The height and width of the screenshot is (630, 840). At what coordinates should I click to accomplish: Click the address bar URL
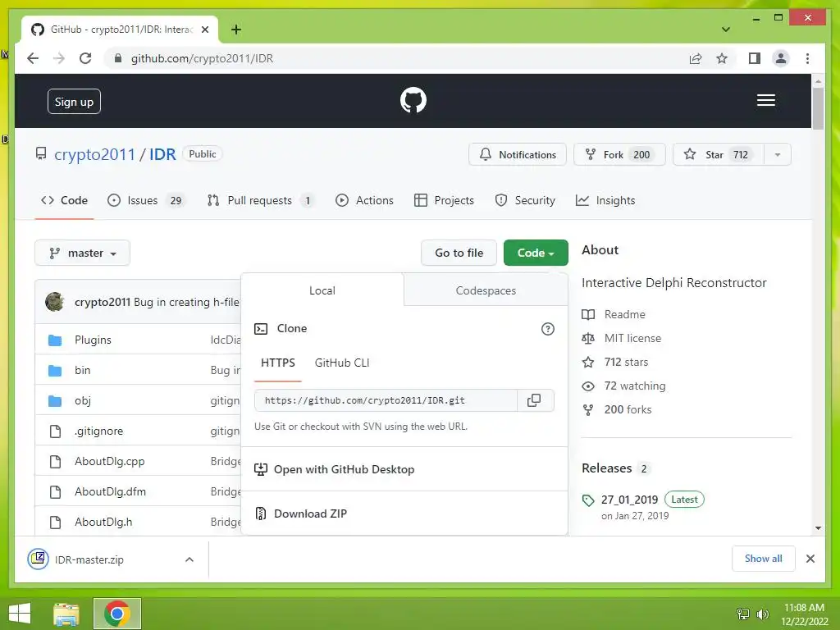pyautogui.click(x=202, y=58)
